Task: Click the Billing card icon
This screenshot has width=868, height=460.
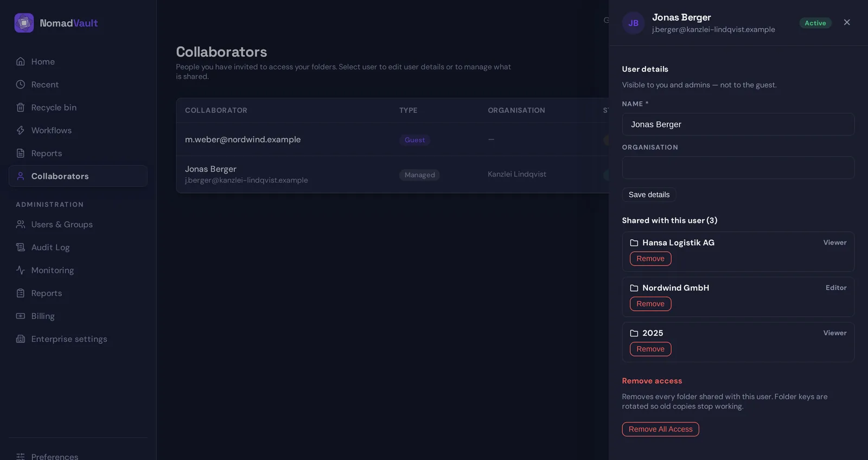Action: point(21,316)
